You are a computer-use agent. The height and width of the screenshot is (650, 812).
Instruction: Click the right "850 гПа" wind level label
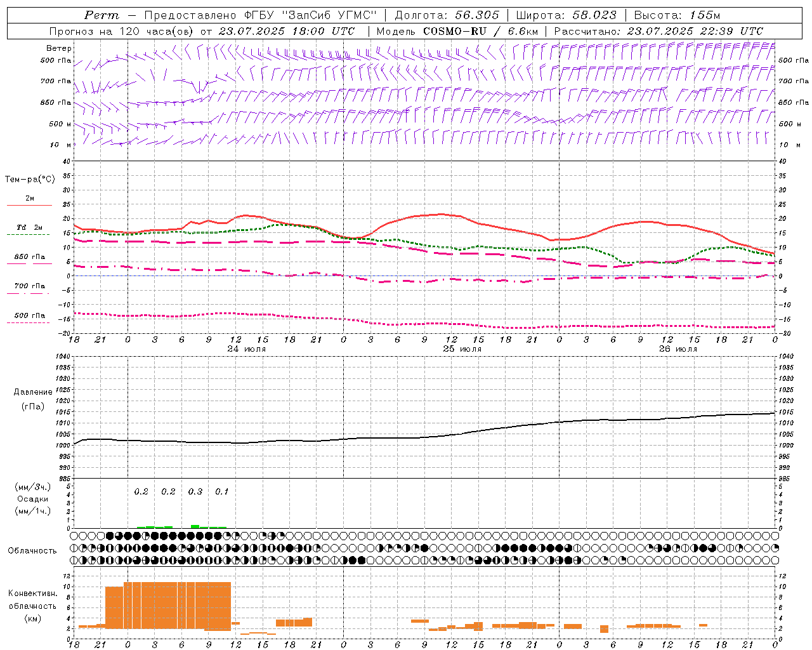coord(794,102)
